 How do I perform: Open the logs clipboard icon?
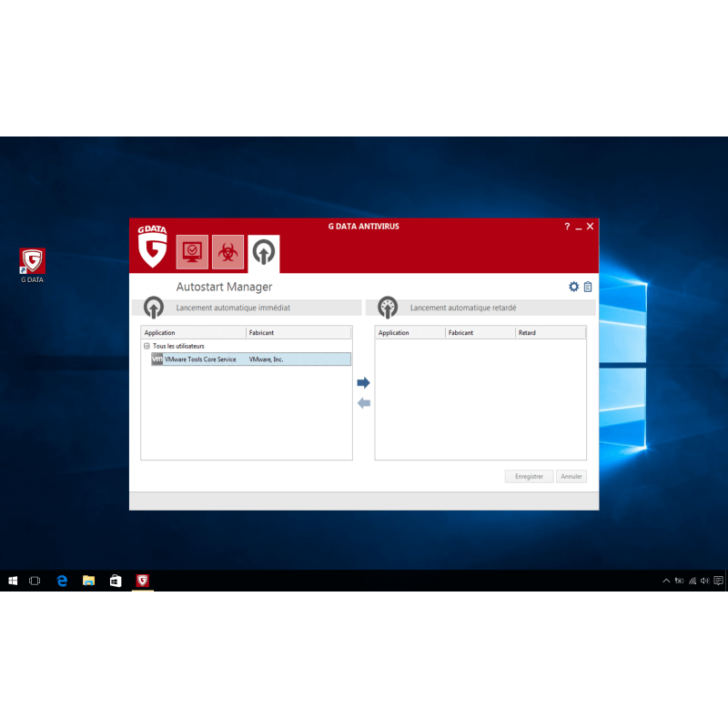click(x=588, y=287)
